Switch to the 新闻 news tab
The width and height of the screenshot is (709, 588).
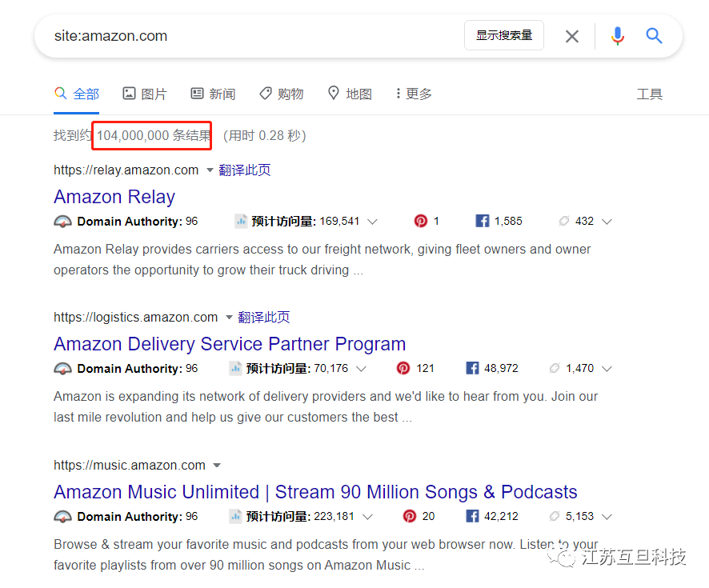213,94
